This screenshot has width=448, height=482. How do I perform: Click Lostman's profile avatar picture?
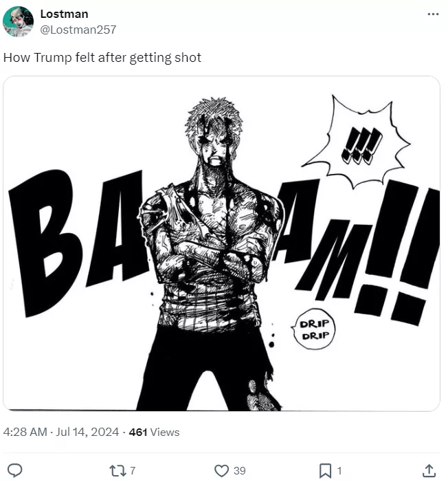tap(18, 21)
